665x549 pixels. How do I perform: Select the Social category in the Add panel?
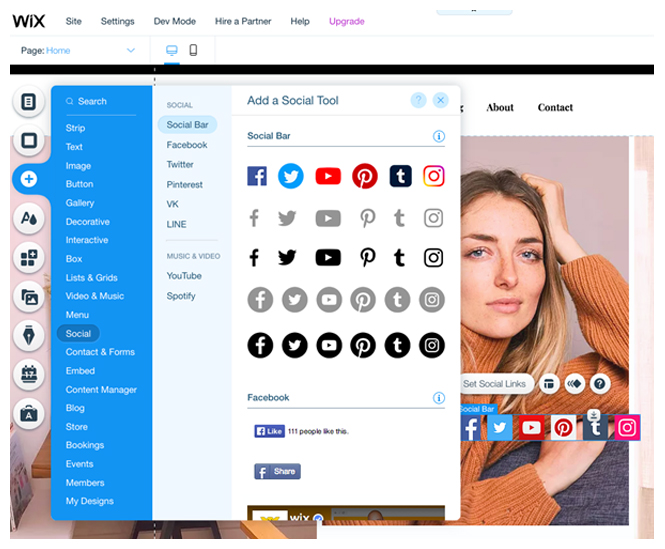(x=78, y=334)
